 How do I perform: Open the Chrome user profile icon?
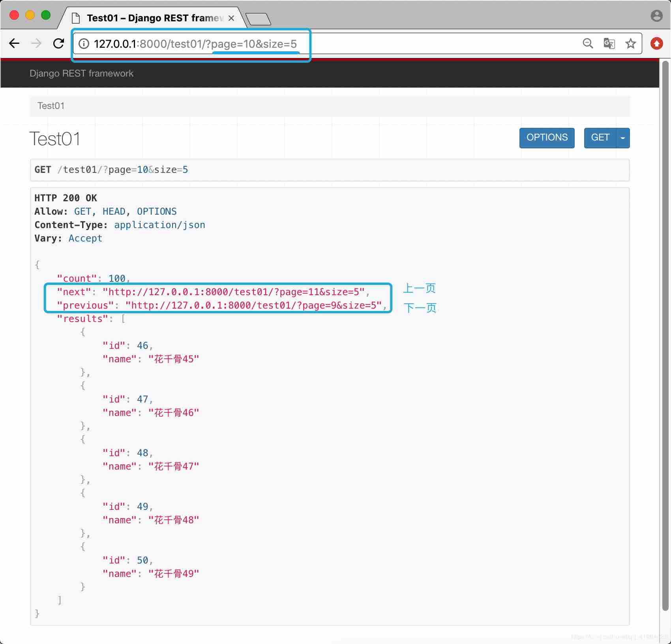[x=656, y=16]
